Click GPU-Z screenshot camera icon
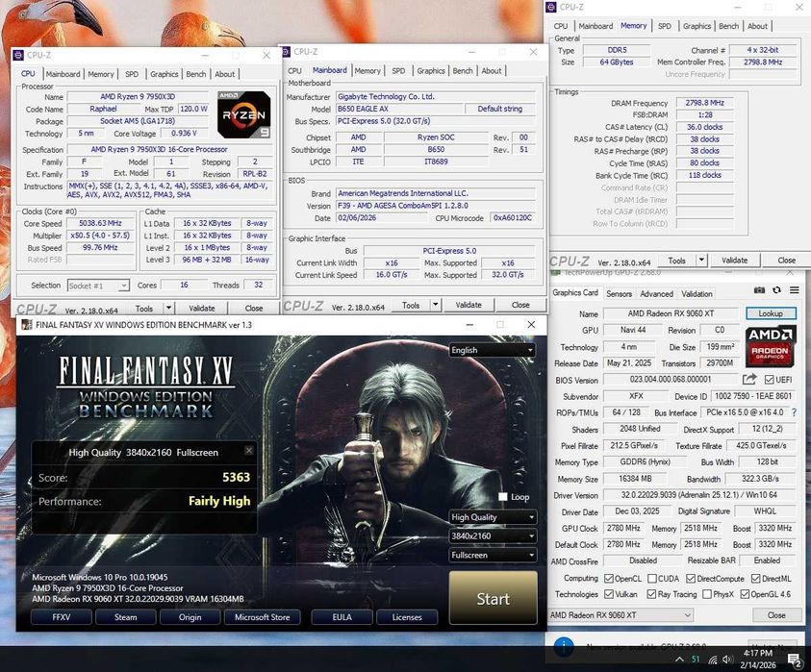Image resolution: width=811 pixels, height=672 pixels. 759,290
